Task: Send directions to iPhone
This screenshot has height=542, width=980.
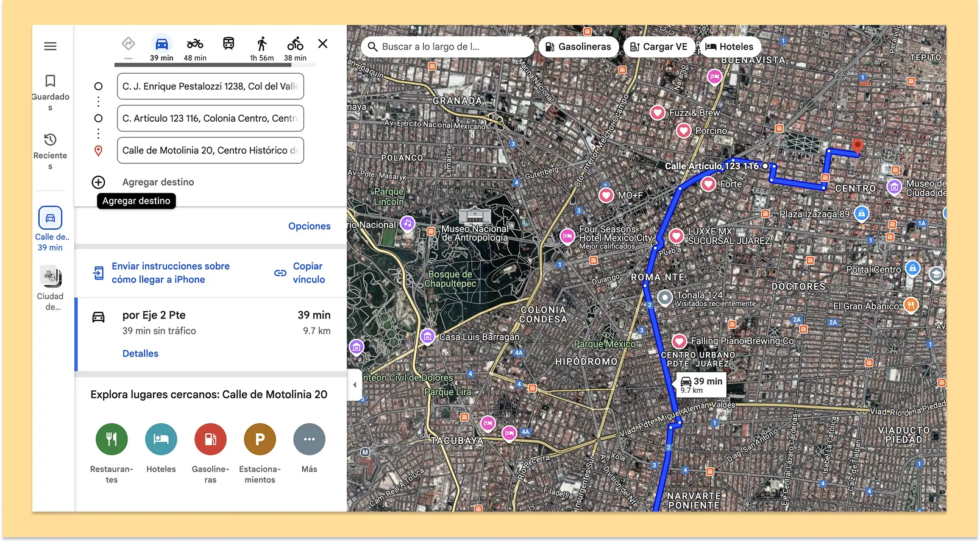Action: point(171,273)
